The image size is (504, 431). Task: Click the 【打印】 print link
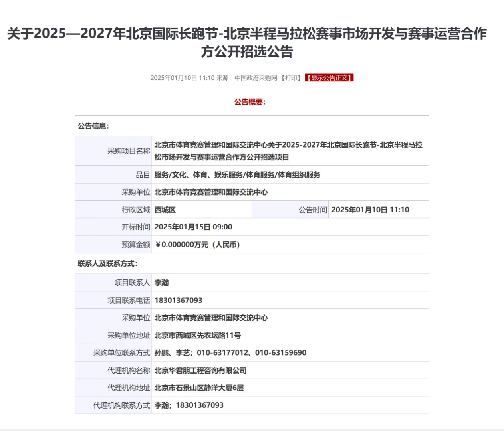291,78
